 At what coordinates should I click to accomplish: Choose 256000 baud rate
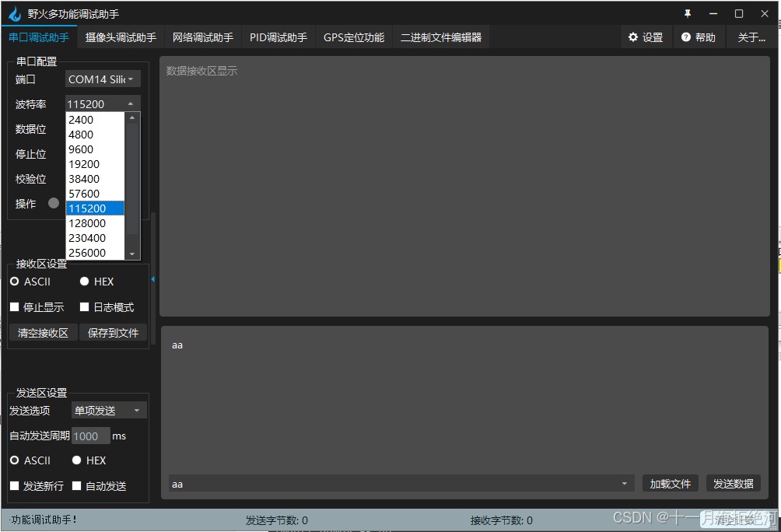(95, 253)
